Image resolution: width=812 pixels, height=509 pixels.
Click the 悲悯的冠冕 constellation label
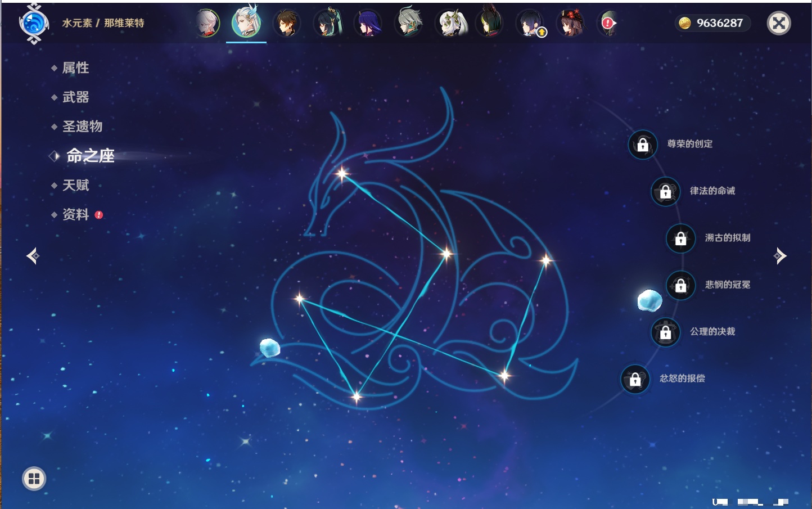pos(728,285)
